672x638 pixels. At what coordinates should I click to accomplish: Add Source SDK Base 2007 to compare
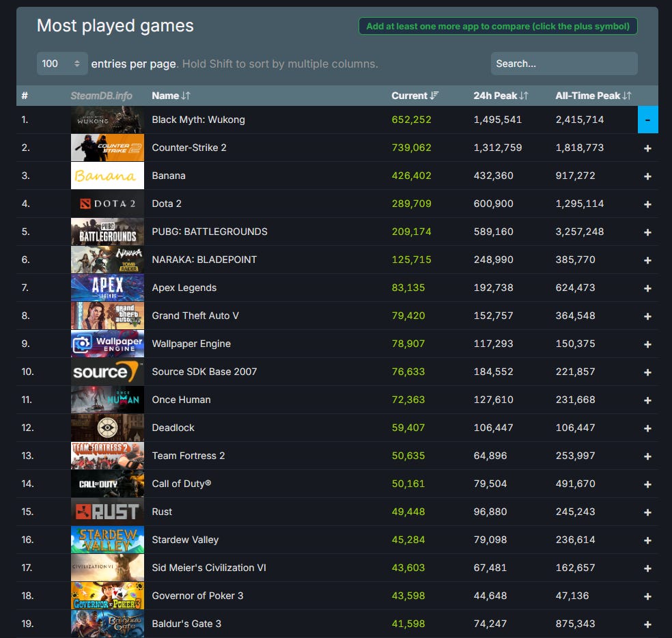647,372
